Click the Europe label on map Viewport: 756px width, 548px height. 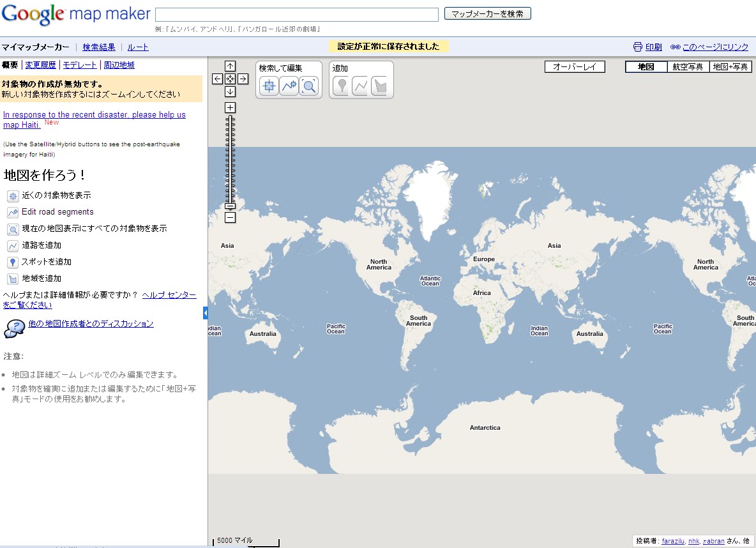click(x=483, y=259)
